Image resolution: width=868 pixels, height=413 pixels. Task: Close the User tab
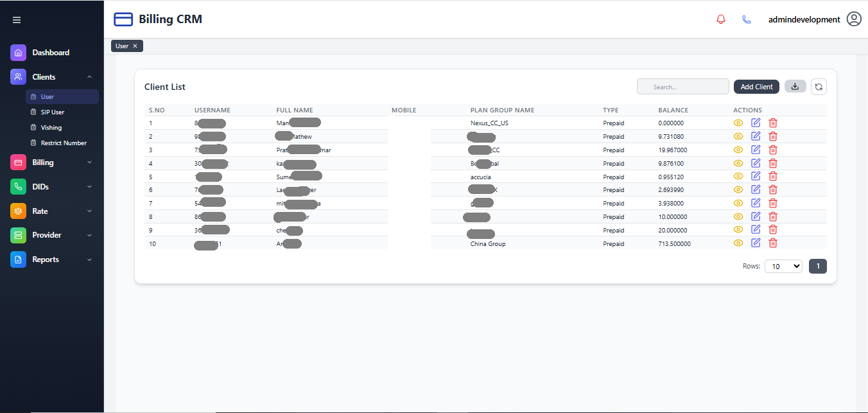(135, 46)
